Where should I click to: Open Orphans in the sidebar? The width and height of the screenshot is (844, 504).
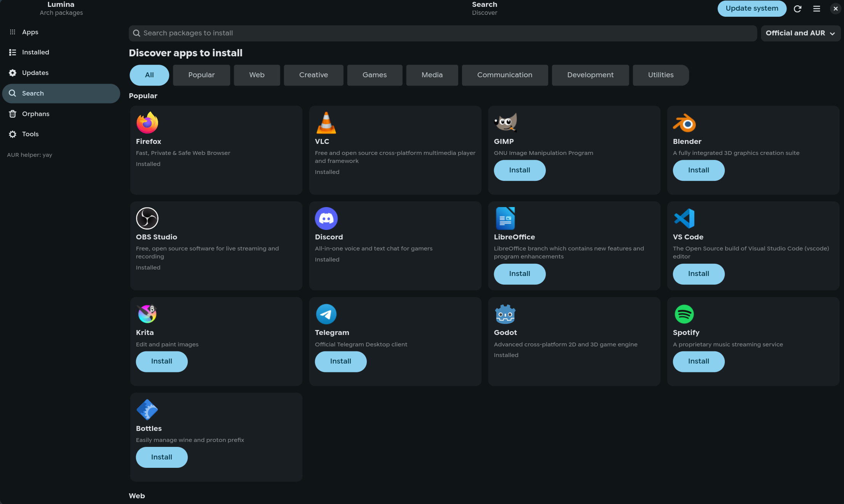(x=61, y=114)
